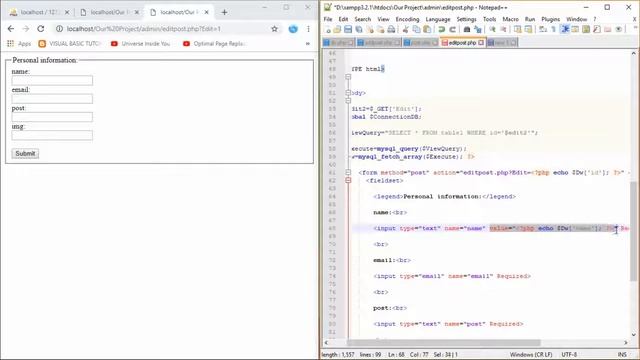
Task: Click the Close All icon in Notepad++ toolbar
Action: coord(380,29)
